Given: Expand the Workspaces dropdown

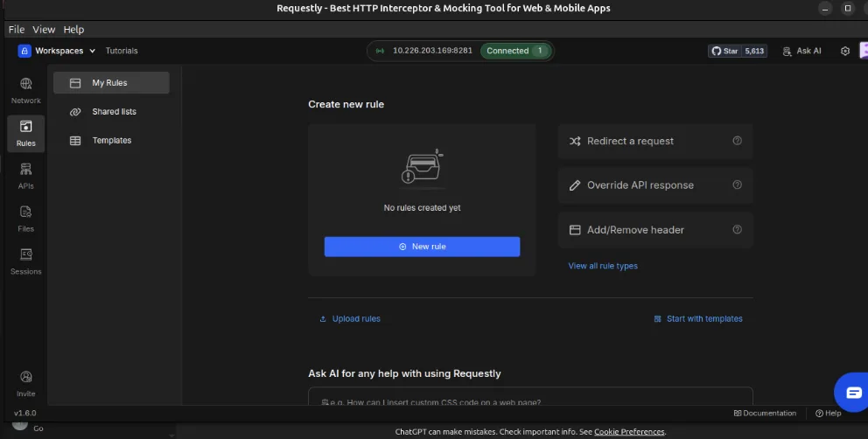Looking at the screenshot, I should click(66, 51).
